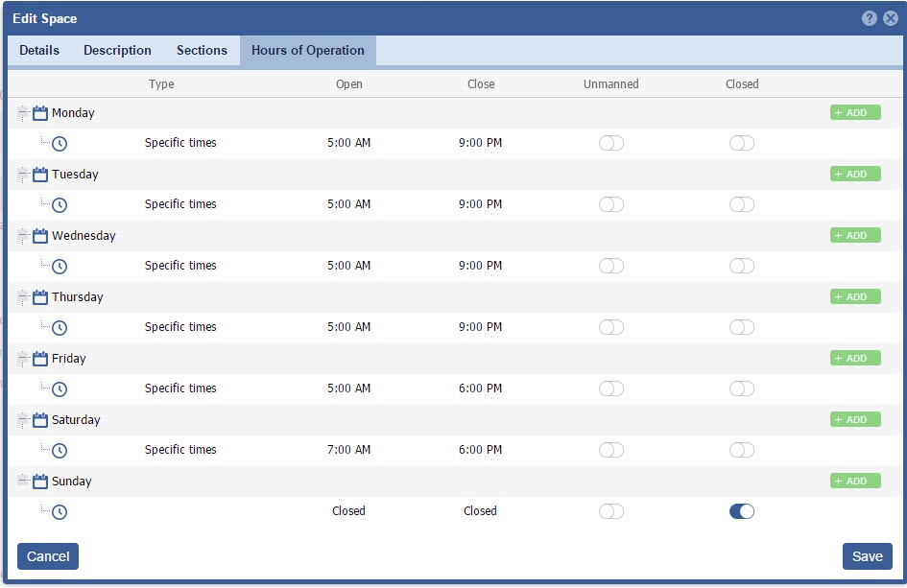Click the Cancel button
This screenshot has height=588, width=907.
point(48,556)
